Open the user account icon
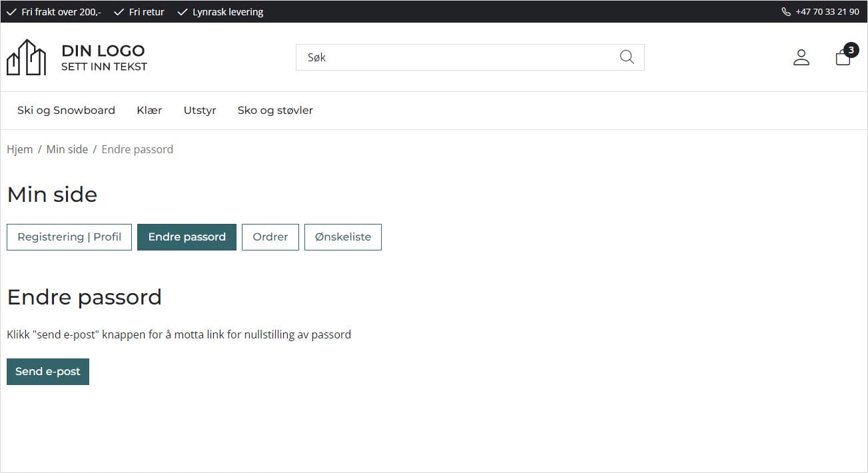The height and width of the screenshot is (473, 868). 801,57
